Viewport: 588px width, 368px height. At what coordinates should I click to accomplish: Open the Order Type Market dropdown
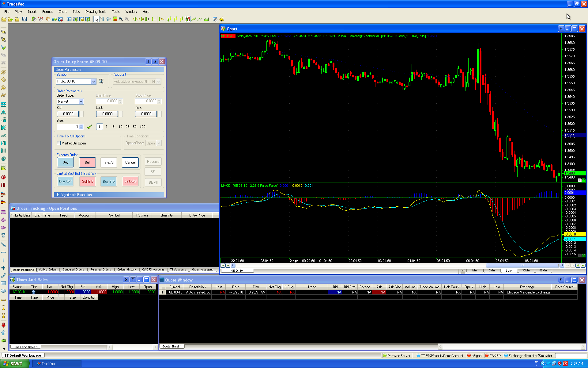click(81, 102)
